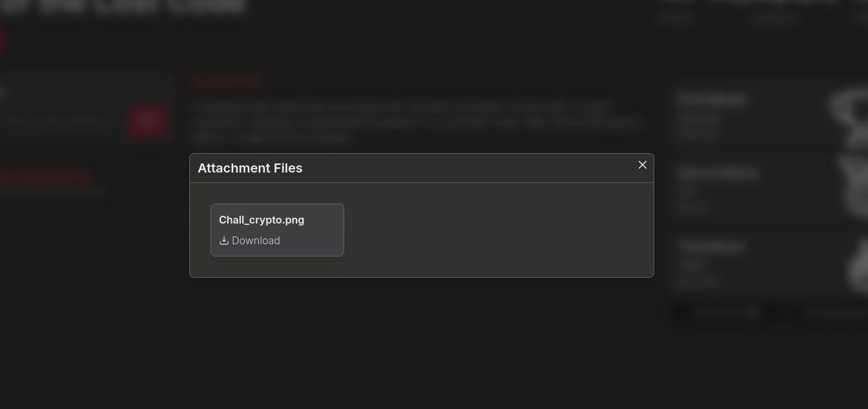Click the middle right card's blurred title

pyautogui.click(x=717, y=173)
